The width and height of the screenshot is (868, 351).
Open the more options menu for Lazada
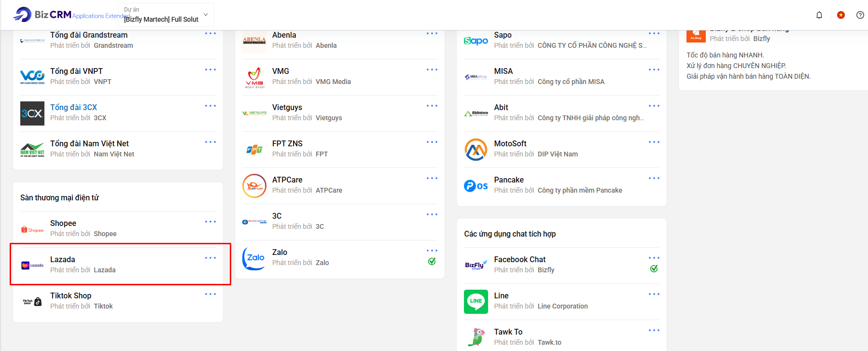coord(210,258)
